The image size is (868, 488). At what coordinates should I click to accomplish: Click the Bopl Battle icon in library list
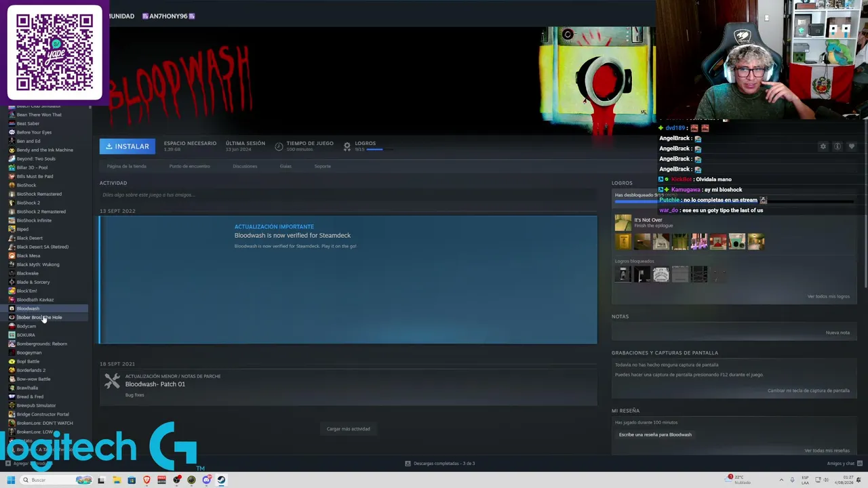(12, 361)
